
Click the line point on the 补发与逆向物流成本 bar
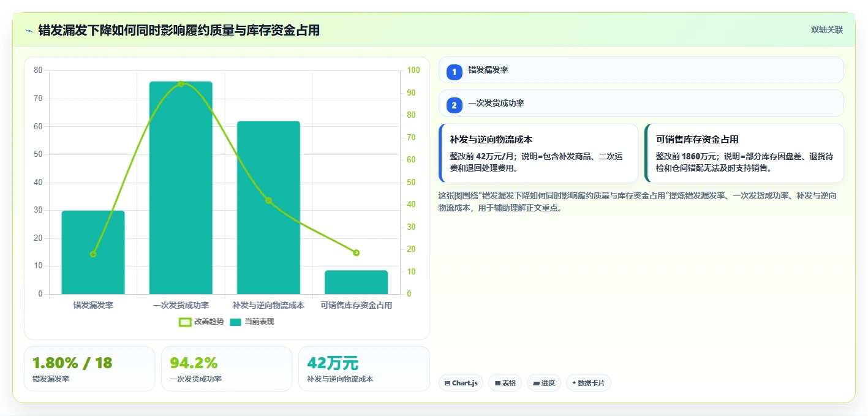(268, 200)
